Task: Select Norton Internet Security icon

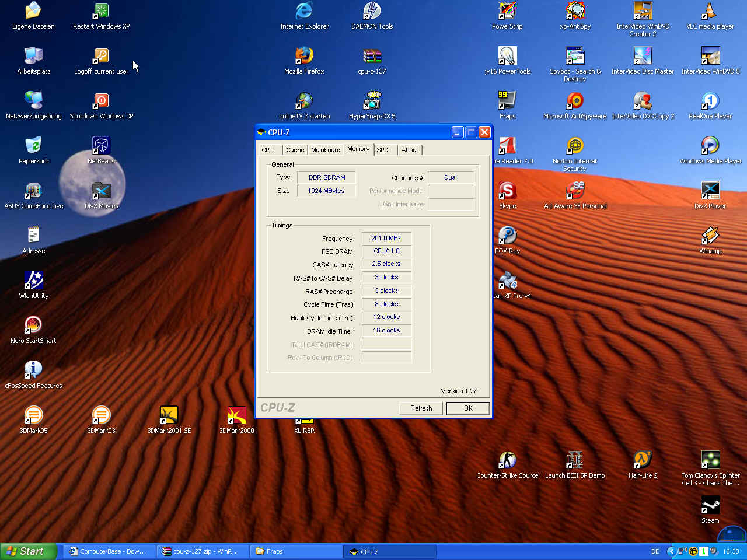Action: 575,154
